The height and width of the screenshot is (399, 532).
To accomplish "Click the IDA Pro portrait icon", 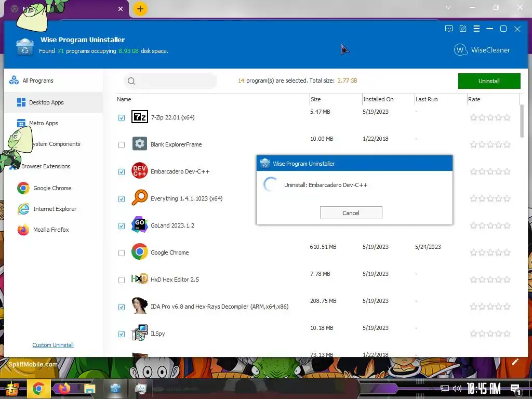I will pos(139,305).
